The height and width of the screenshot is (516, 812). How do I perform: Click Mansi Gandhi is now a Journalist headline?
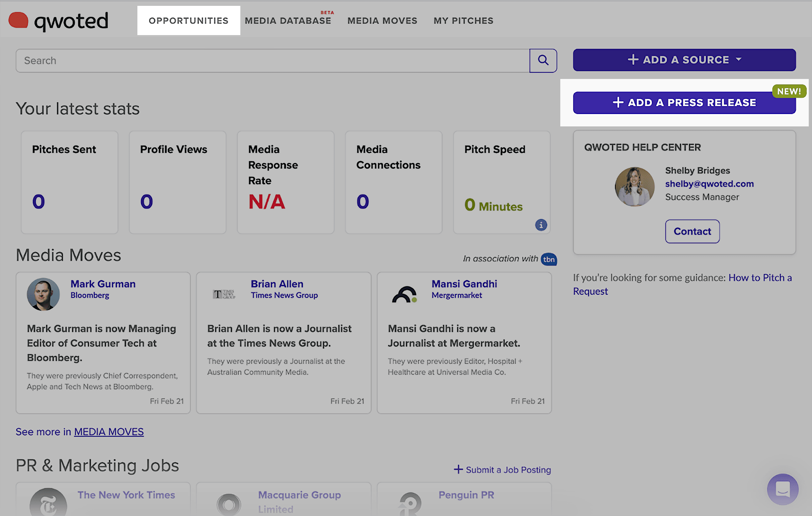click(453, 336)
